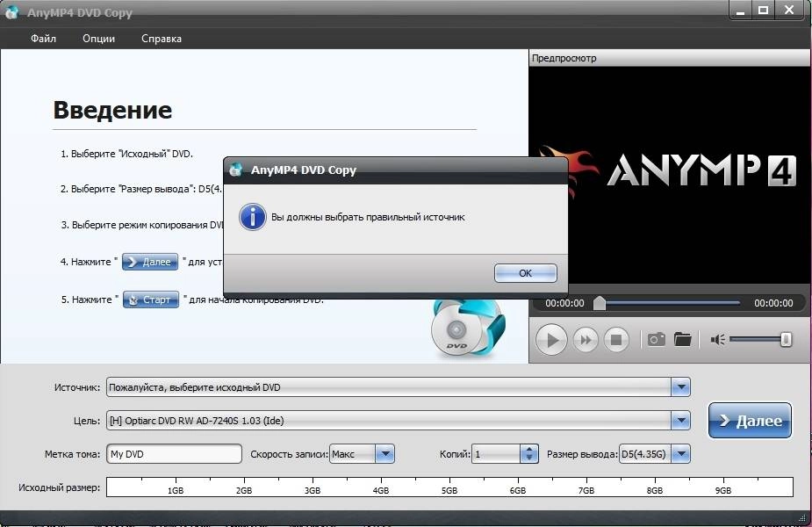
Task: Click the total time 00:00:00 at the right of the seek bar
Action: [773, 303]
